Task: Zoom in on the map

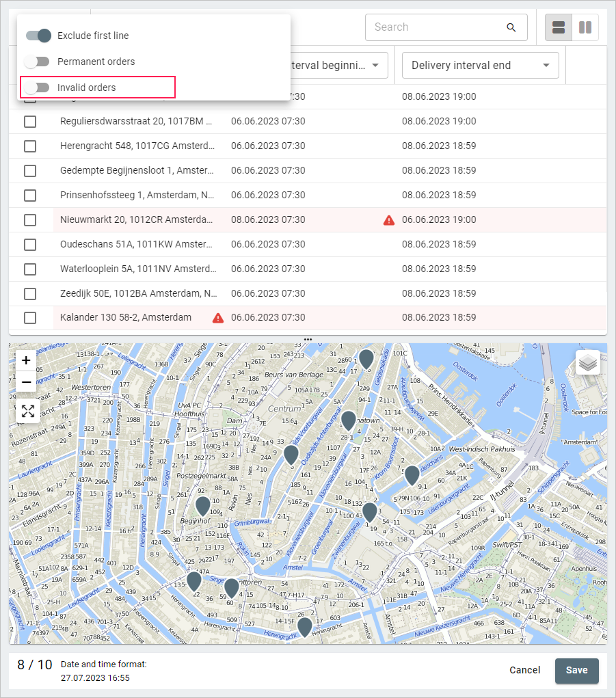Action: tap(26, 360)
